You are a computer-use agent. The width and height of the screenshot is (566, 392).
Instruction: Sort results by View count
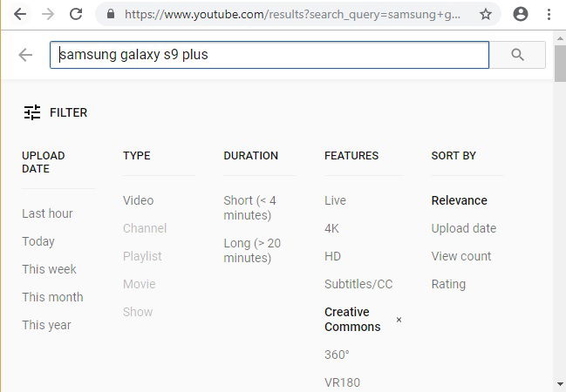(x=461, y=256)
